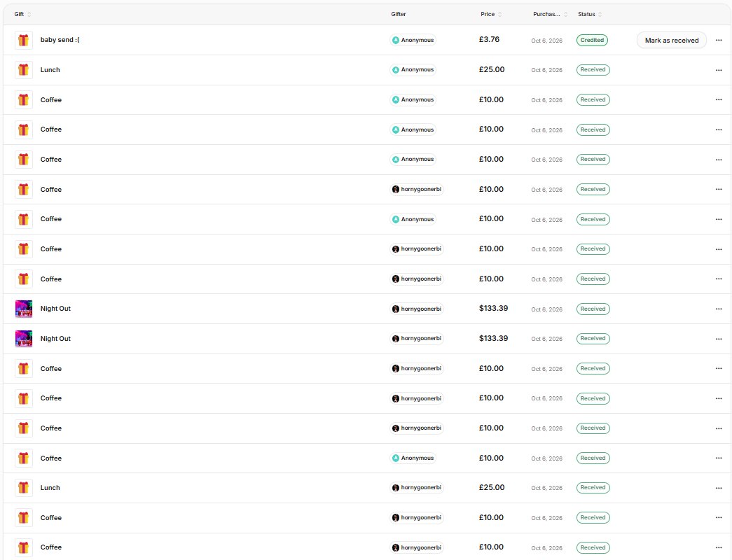Click the Gifter column header

[x=399, y=15]
